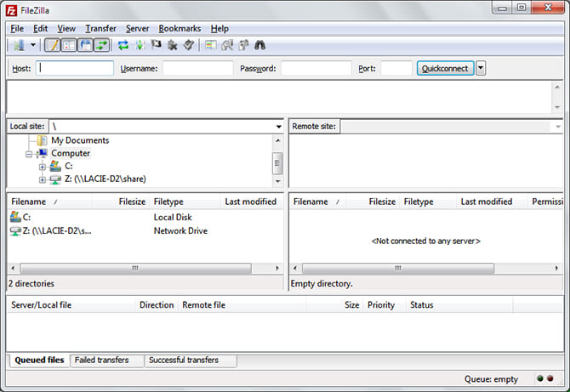Refresh the file and folder lists
This screenshot has height=392, width=570.
pos(123,45)
